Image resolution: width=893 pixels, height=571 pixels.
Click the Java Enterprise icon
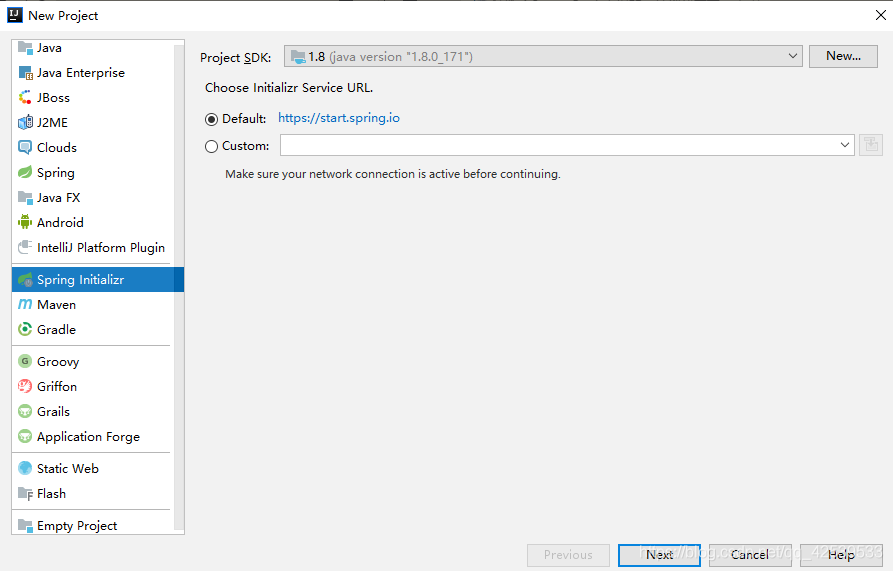pos(25,73)
